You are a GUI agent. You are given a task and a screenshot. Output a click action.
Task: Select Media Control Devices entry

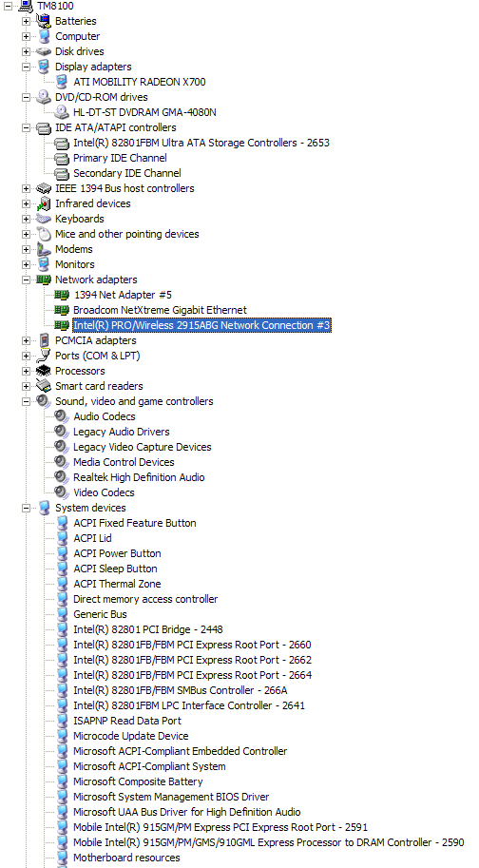click(124, 462)
